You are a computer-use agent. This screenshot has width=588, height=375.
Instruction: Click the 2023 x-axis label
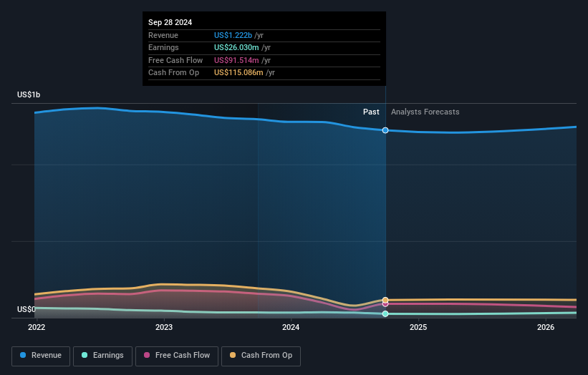coord(164,328)
